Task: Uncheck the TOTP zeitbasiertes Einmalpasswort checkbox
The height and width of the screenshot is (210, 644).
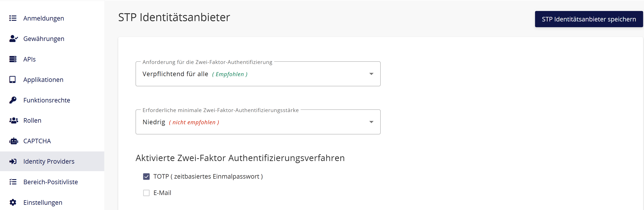Action: point(146,177)
